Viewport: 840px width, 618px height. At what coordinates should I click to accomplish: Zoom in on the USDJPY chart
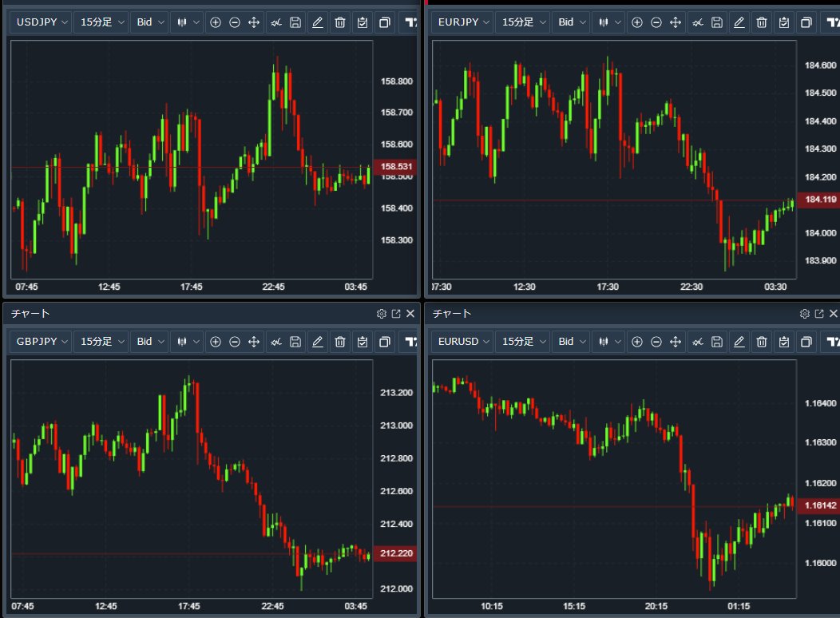coord(216,22)
